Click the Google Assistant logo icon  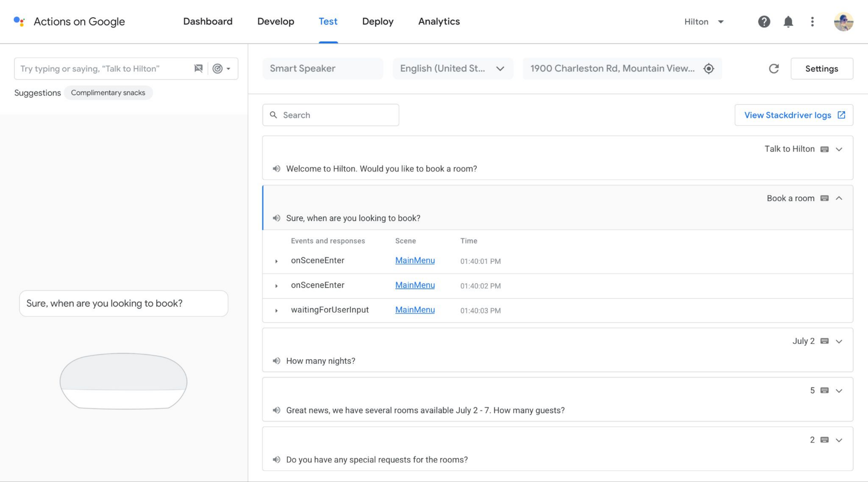point(19,21)
